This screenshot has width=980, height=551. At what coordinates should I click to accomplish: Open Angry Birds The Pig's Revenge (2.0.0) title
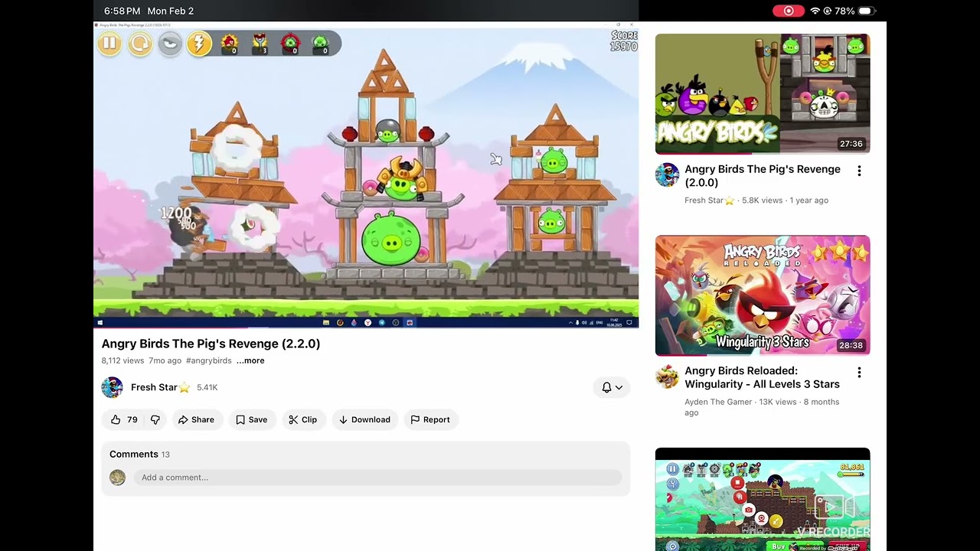(763, 176)
